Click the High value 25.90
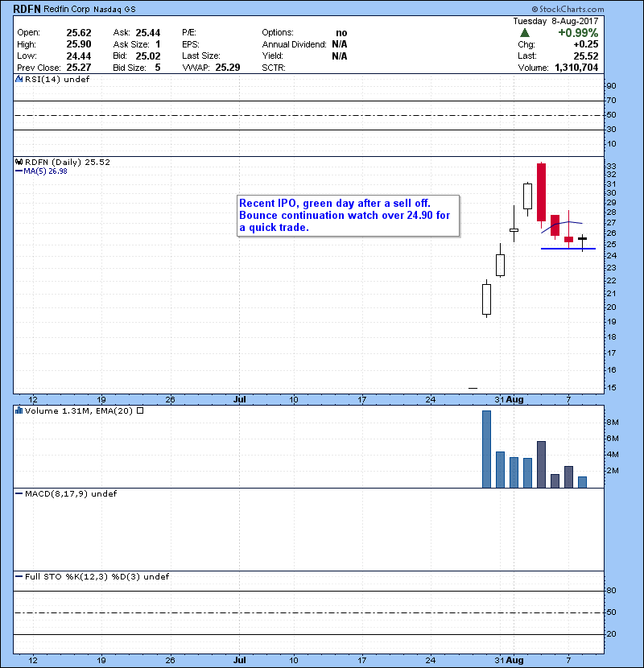This screenshot has height=668, width=644. 79,44
